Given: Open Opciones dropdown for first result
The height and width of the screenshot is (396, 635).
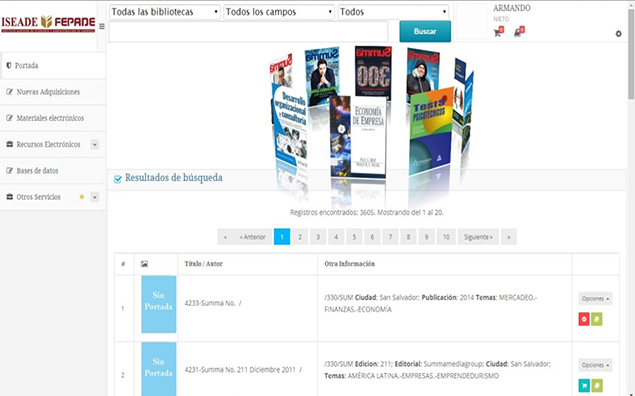Looking at the screenshot, I should [595, 298].
